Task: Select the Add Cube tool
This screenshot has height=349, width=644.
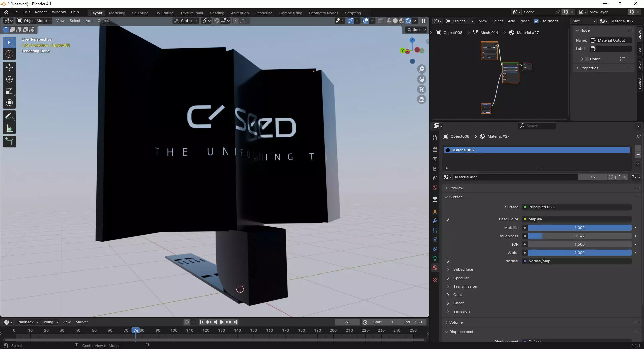Action: pos(9,142)
